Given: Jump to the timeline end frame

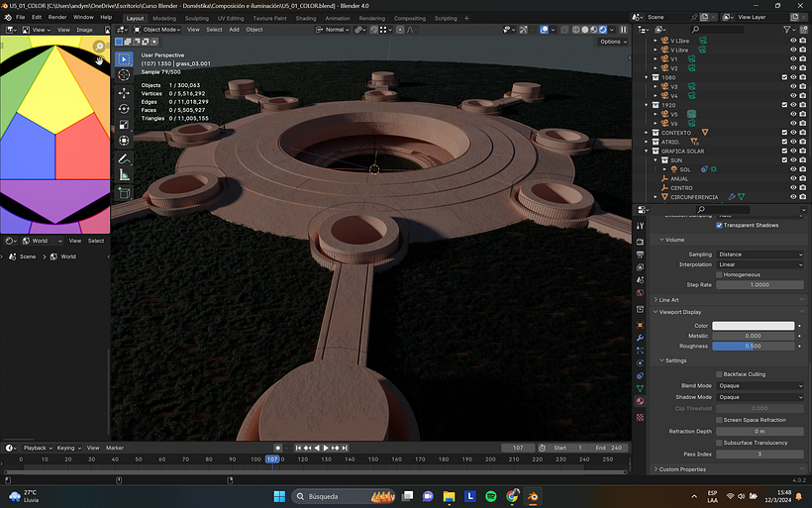Looking at the screenshot, I should pos(345,448).
